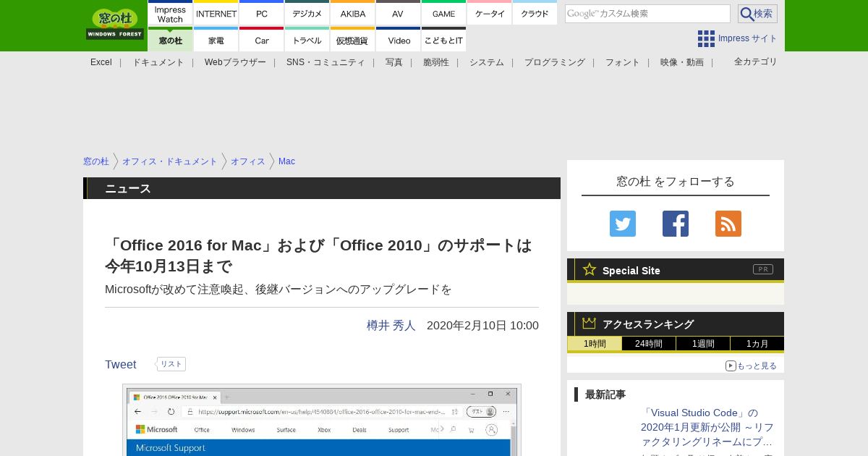
Task: Click もっと見る in ranking
Action: tap(752, 366)
